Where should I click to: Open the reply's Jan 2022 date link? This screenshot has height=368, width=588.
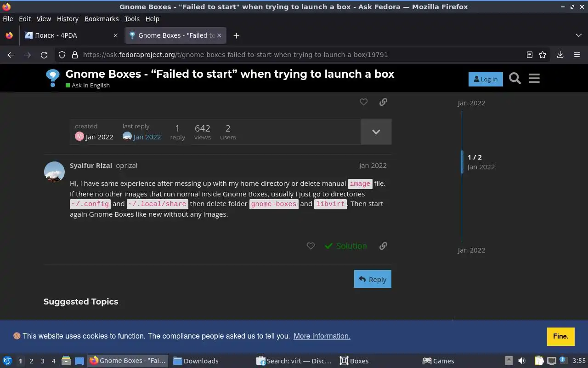(373, 166)
